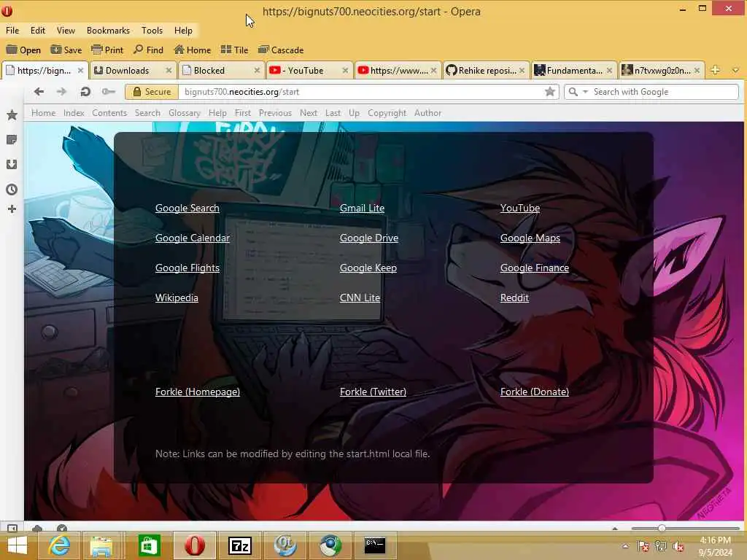Open the Bookmarks panel star in sidebar
Viewport: 747px width, 560px height.
click(x=12, y=114)
